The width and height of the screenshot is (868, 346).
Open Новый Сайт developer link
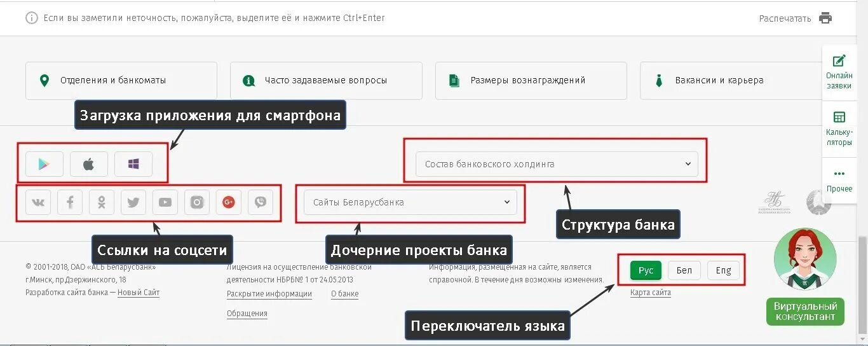coord(139,293)
